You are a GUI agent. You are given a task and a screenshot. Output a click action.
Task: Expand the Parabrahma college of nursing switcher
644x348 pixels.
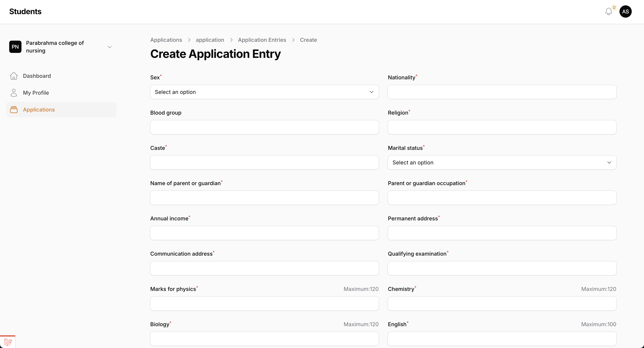click(x=61, y=47)
